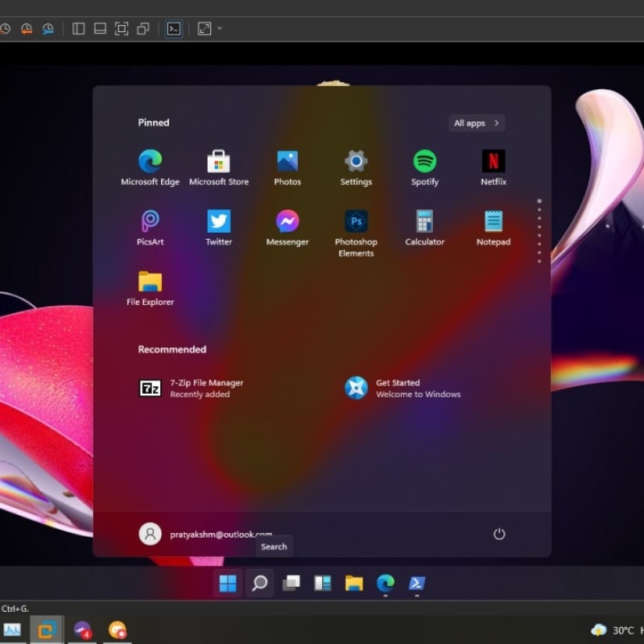Open the 7-Zip File Manager recommendation
Screen dimensions: 644x644
(192, 388)
